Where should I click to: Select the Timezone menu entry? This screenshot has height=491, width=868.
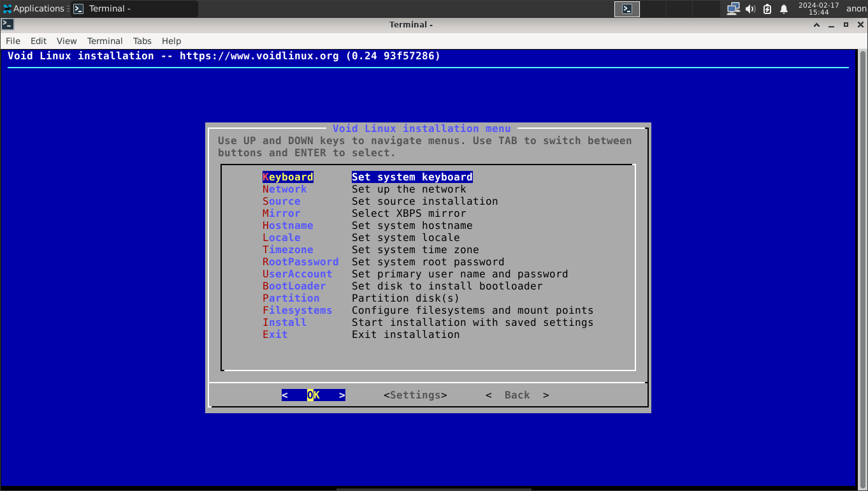pyautogui.click(x=288, y=250)
